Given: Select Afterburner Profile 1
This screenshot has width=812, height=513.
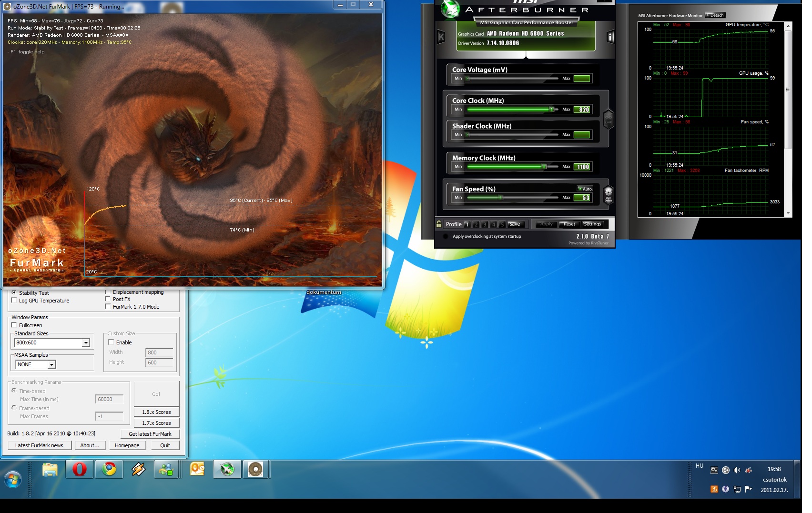Looking at the screenshot, I should (467, 224).
